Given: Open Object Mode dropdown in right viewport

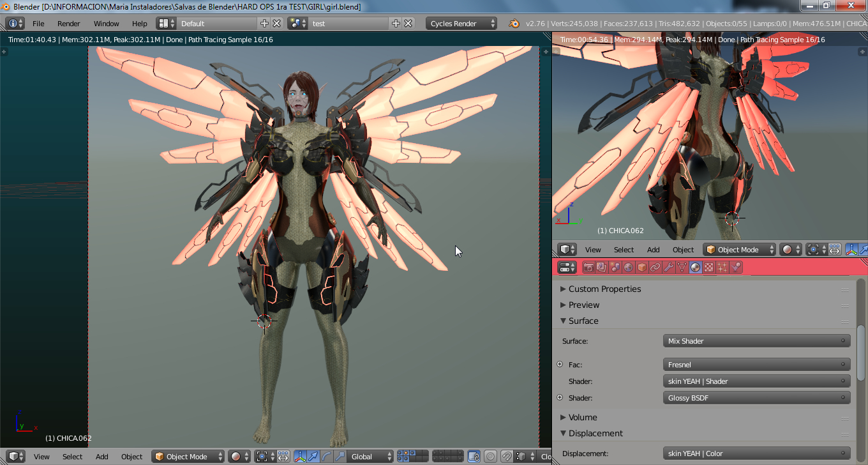Looking at the screenshot, I should coord(740,250).
